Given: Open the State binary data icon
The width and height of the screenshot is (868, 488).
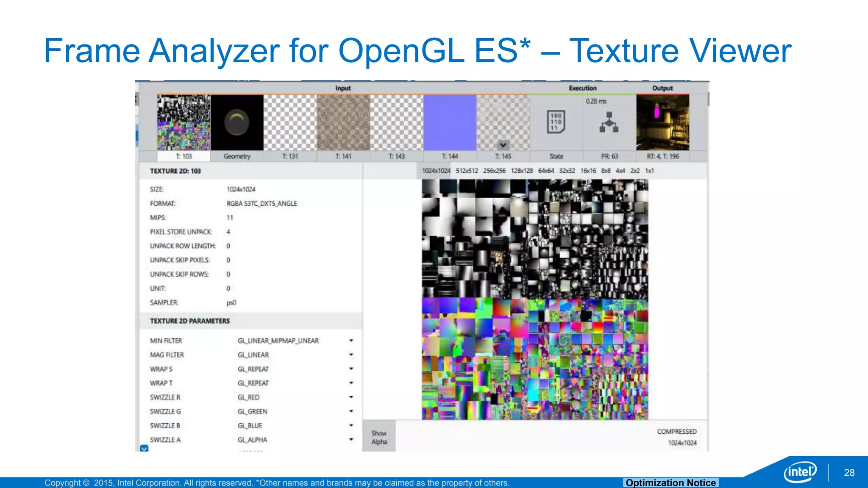Looking at the screenshot, I should point(556,122).
